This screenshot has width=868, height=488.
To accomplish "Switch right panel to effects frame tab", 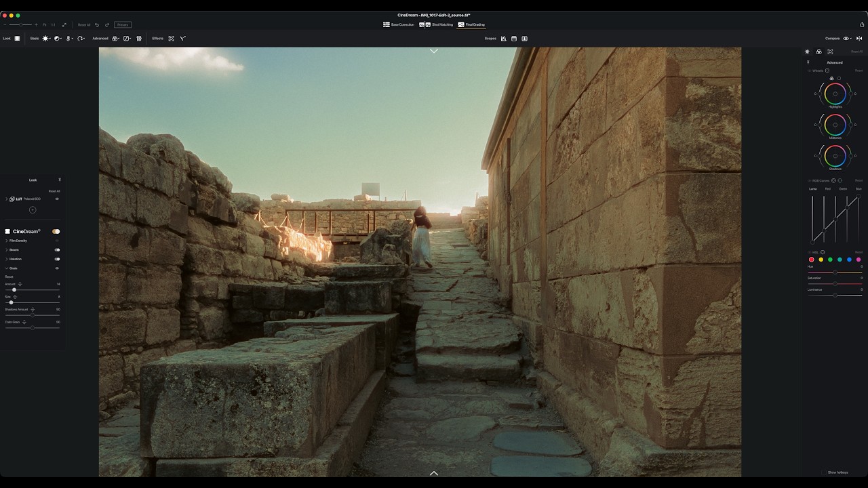I will (x=830, y=52).
